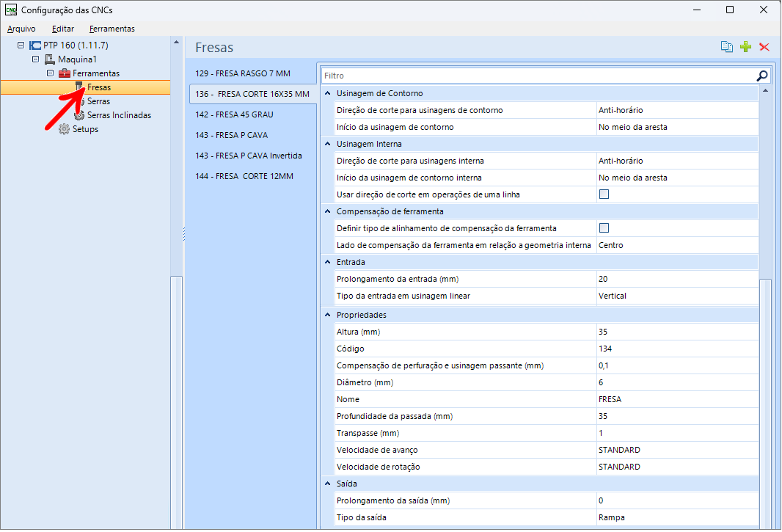
Task: Collapse the Entrada section
Action: point(328,262)
